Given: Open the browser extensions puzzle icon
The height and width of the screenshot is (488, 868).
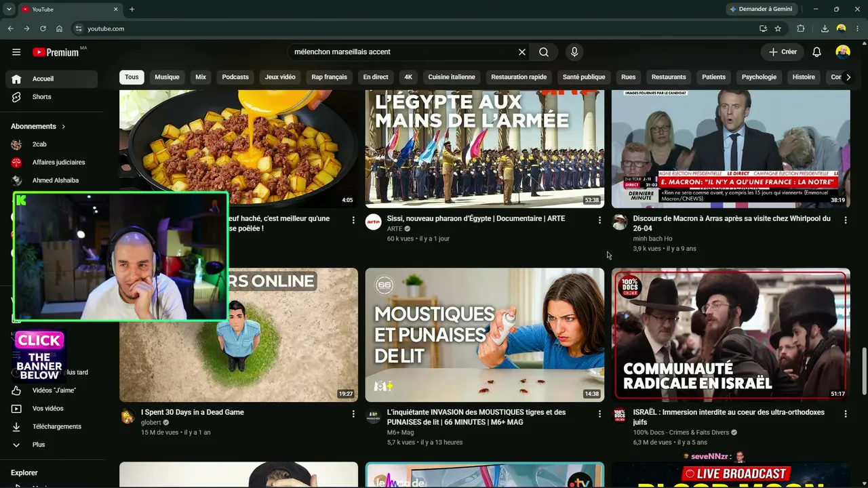Looking at the screenshot, I should coord(801,28).
